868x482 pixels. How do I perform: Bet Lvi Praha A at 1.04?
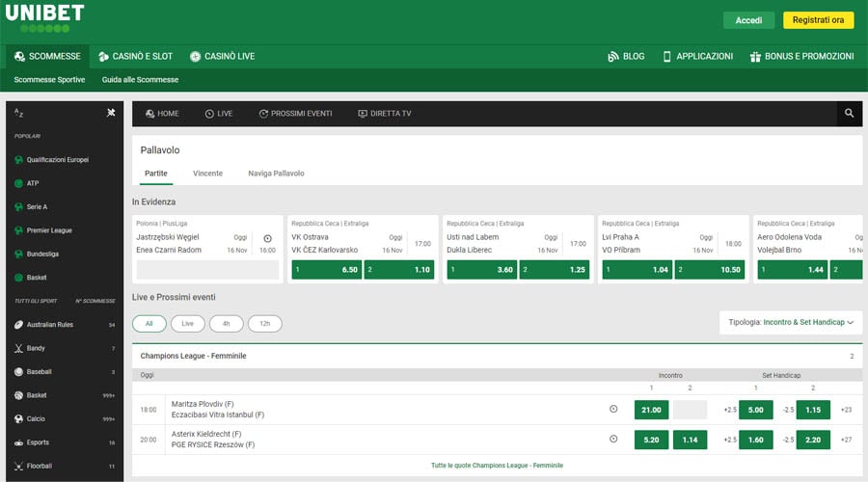point(637,270)
